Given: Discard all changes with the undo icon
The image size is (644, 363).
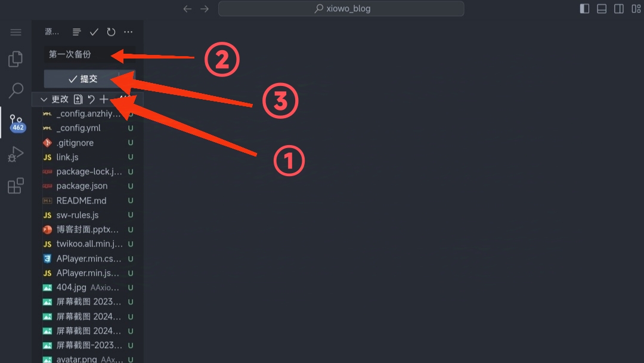Looking at the screenshot, I should [x=91, y=99].
